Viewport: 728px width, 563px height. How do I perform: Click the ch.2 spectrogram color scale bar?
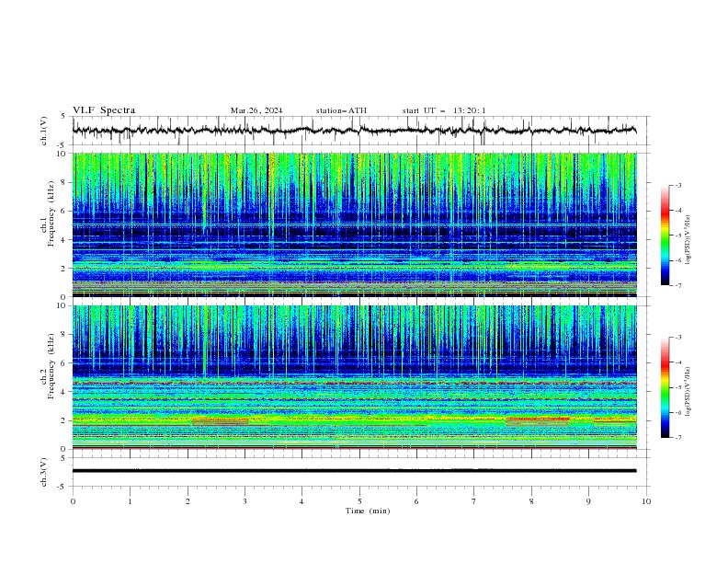665,387
